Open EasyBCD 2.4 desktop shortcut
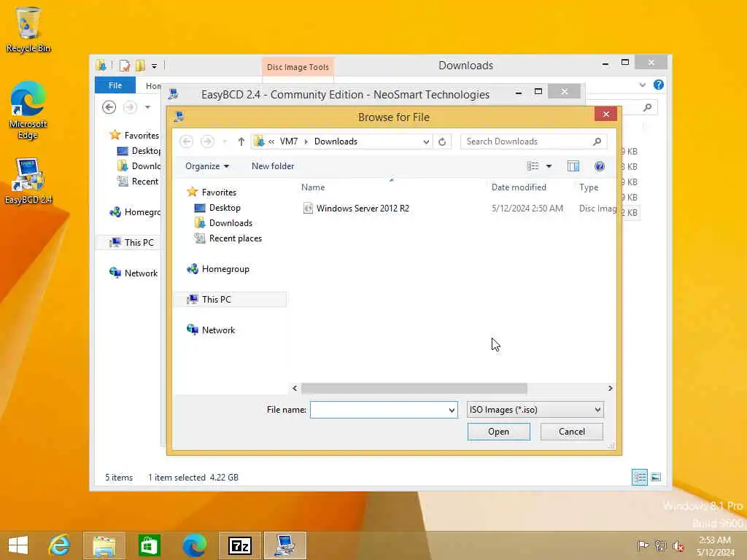Screen dimensions: 747x560 coord(28,181)
